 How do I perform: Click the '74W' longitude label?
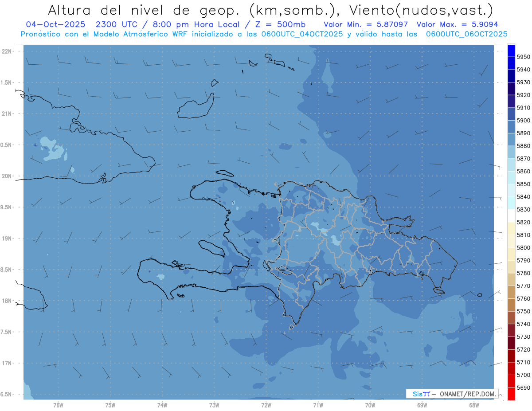point(162,405)
